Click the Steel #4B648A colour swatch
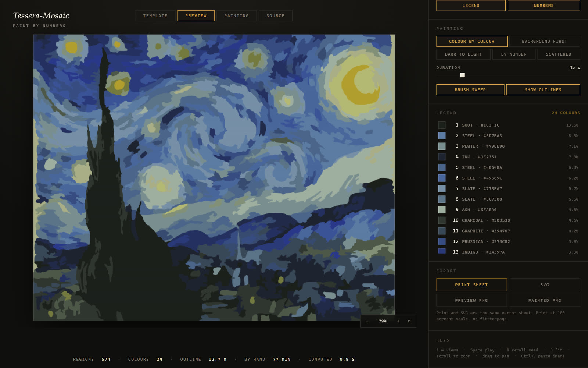 point(442,167)
